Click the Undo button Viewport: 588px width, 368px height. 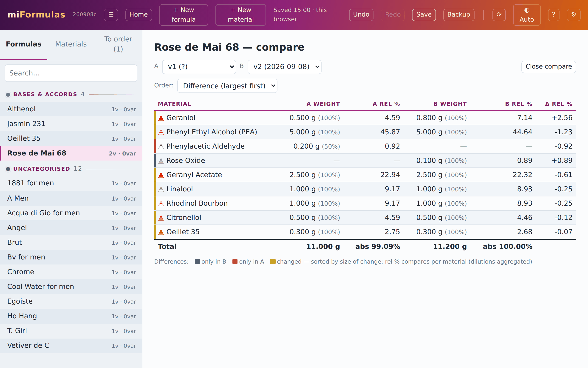click(x=361, y=14)
